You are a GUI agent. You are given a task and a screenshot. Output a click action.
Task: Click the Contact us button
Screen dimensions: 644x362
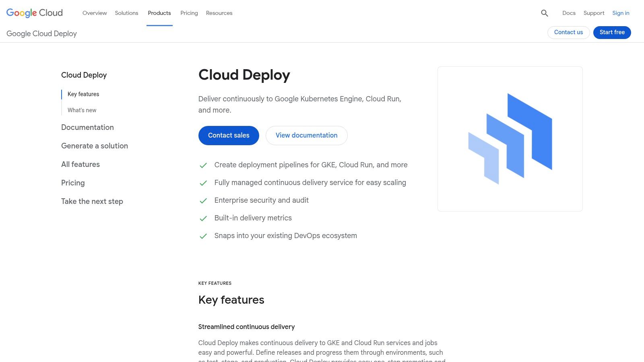point(568,32)
